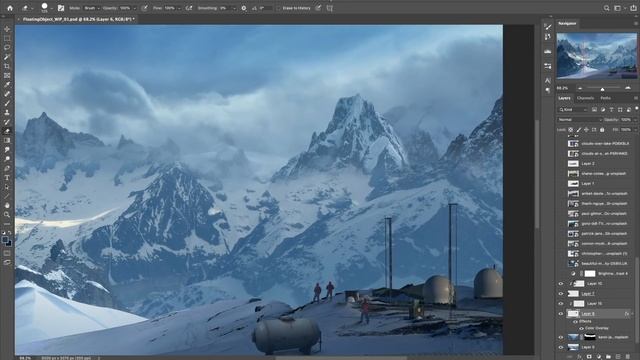Select the Crop tool
Viewport: 640px width, 360px height.
[x=7, y=66]
